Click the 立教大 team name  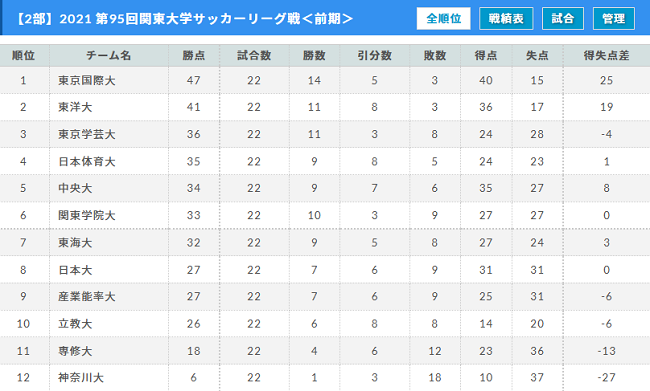tap(75, 324)
